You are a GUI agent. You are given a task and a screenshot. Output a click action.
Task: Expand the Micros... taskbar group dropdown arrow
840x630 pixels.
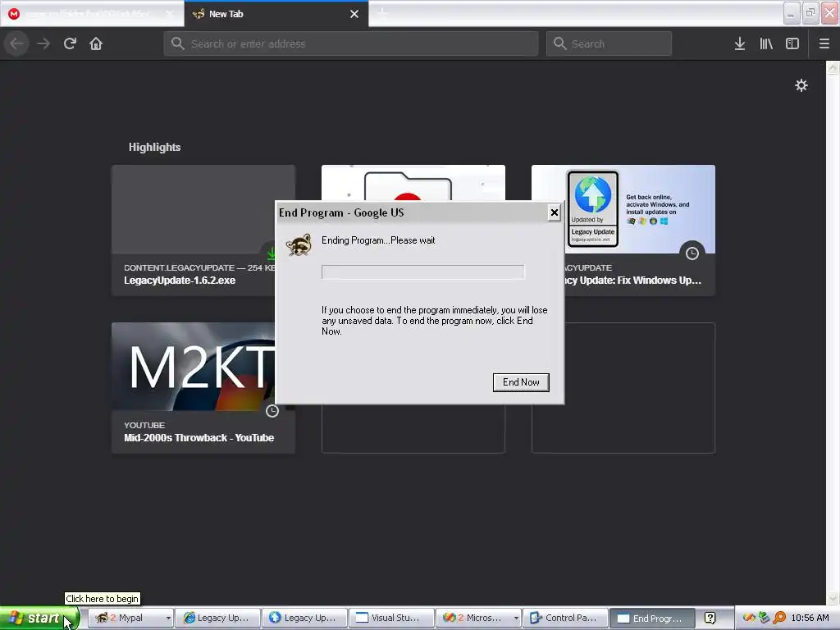(516, 619)
